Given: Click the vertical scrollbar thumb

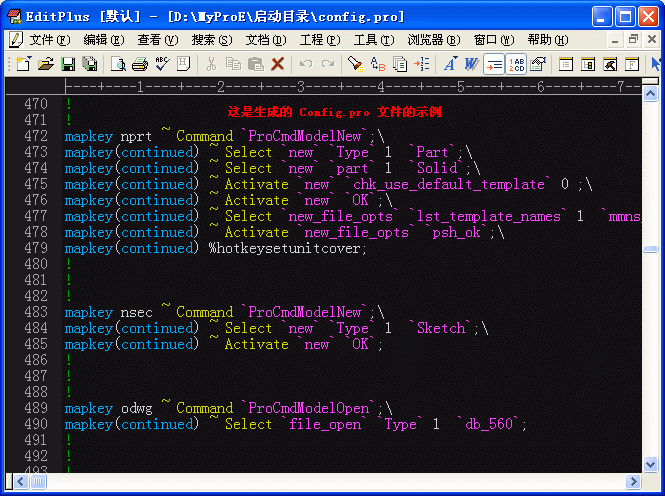Looking at the screenshot, I should click(x=650, y=249).
